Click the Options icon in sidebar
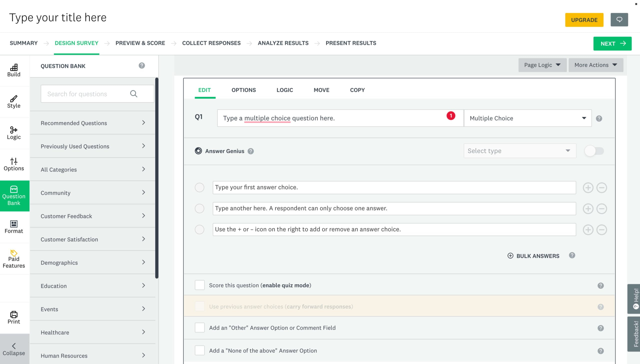The width and height of the screenshot is (640, 364). (13, 164)
